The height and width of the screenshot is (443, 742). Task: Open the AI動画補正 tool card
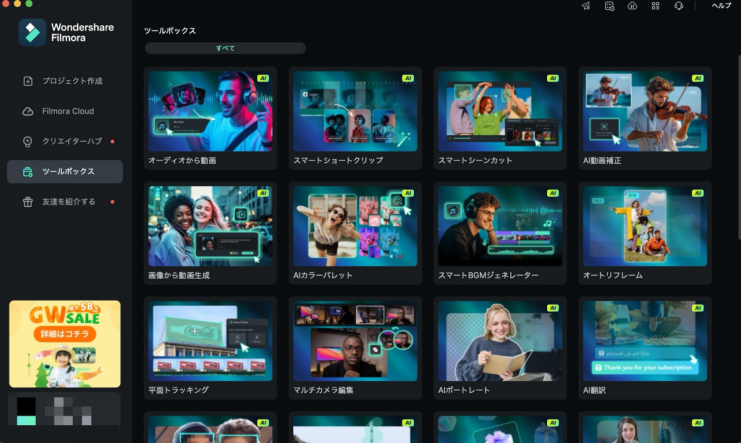click(645, 118)
